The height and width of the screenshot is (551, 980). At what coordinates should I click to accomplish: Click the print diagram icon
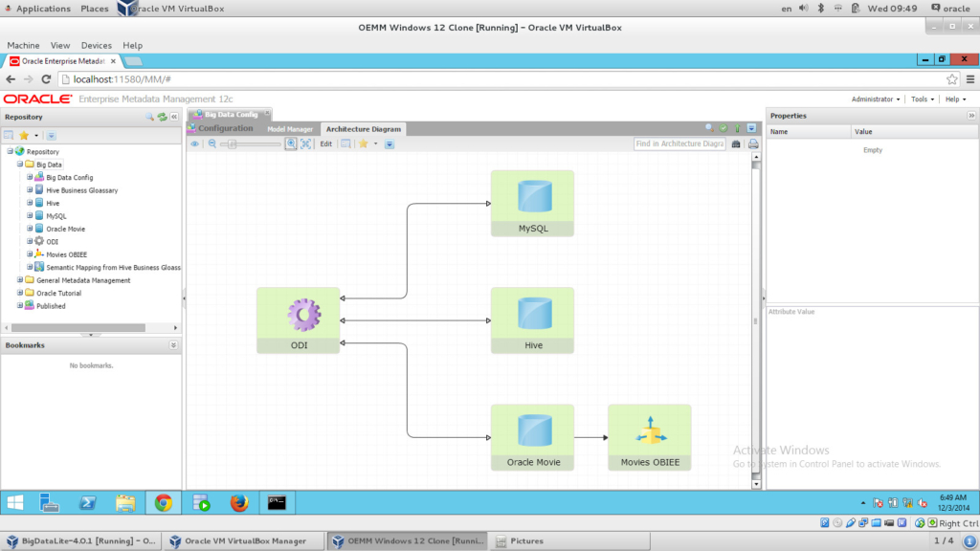[753, 143]
